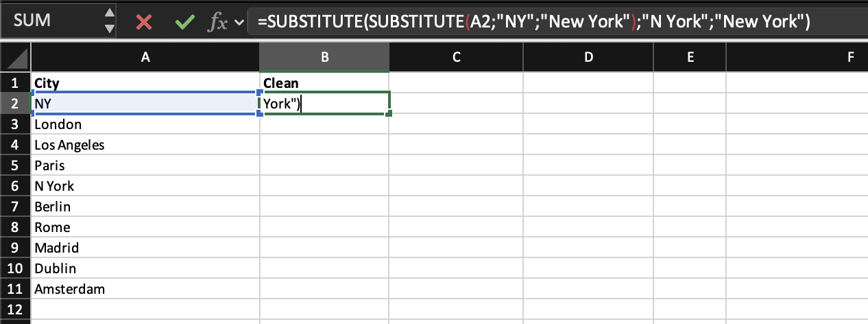Image resolution: width=868 pixels, height=324 pixels.
Task: Select column A header
Action: 145,58
